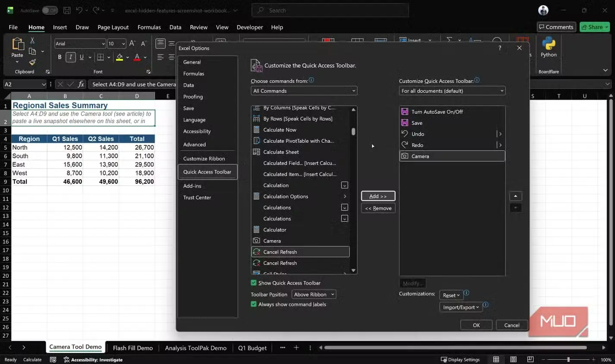615x364 pixels.
Task: Expand the Name Box dropdown next to A2
Action: 44,84
